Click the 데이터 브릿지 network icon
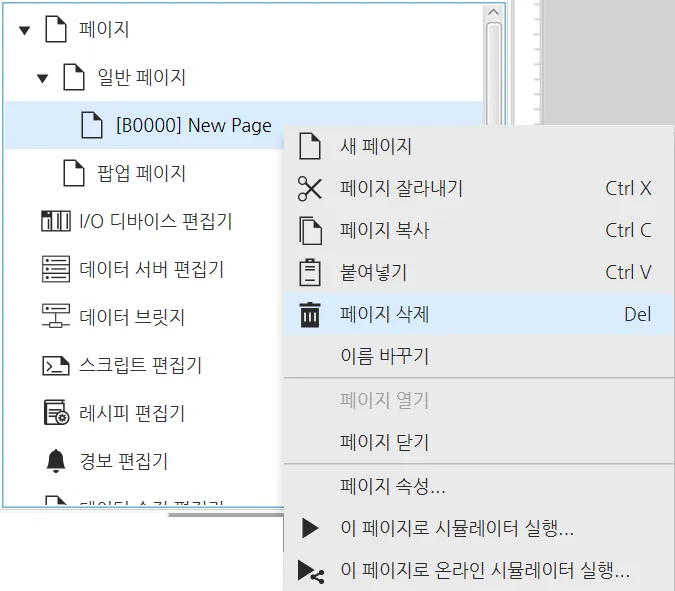675x591 pixels. pyautogui.click(x=55, y=317)
